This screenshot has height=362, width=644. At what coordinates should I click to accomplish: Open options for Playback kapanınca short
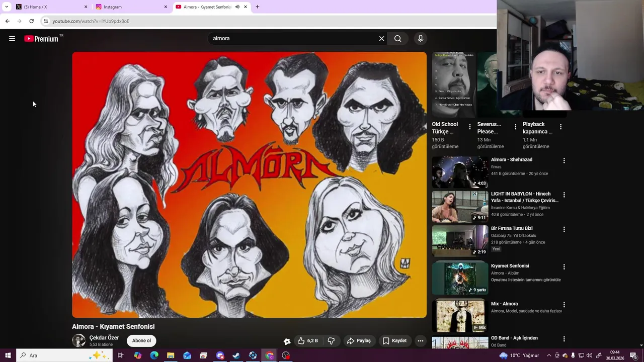(x=560, y=127)
